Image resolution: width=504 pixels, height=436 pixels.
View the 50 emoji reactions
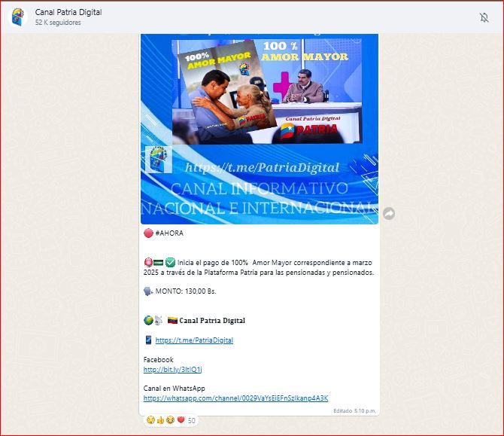click(171, 420)
